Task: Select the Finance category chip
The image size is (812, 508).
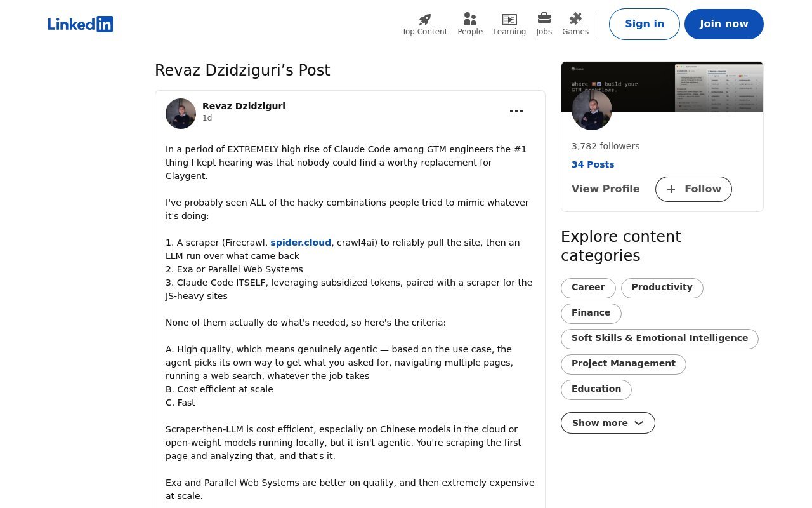Action: [591, 313]
